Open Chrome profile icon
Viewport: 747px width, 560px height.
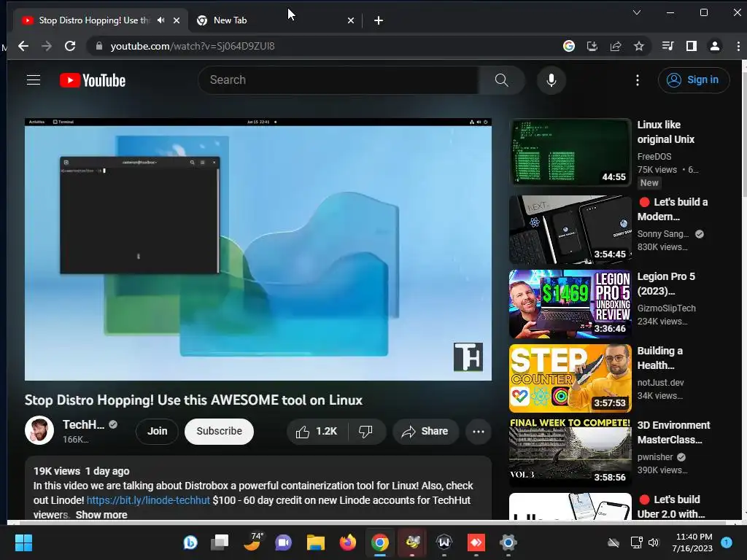point(715,46)
